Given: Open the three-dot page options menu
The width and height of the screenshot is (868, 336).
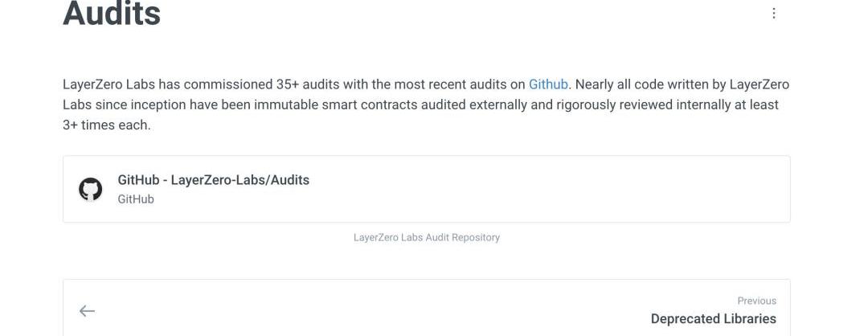Looking at the screenshot, I should pyautogui.click(x=773, y=14).
